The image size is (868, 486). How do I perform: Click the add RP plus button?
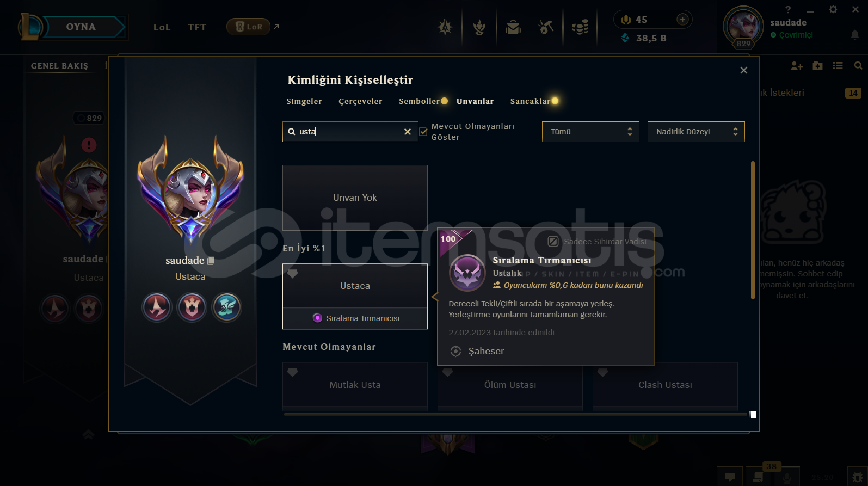682,20
